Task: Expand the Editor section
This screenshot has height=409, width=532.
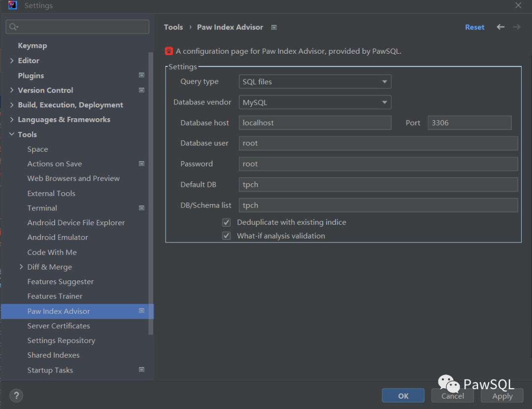Action: pyautogui.click(x=12, y=61)
